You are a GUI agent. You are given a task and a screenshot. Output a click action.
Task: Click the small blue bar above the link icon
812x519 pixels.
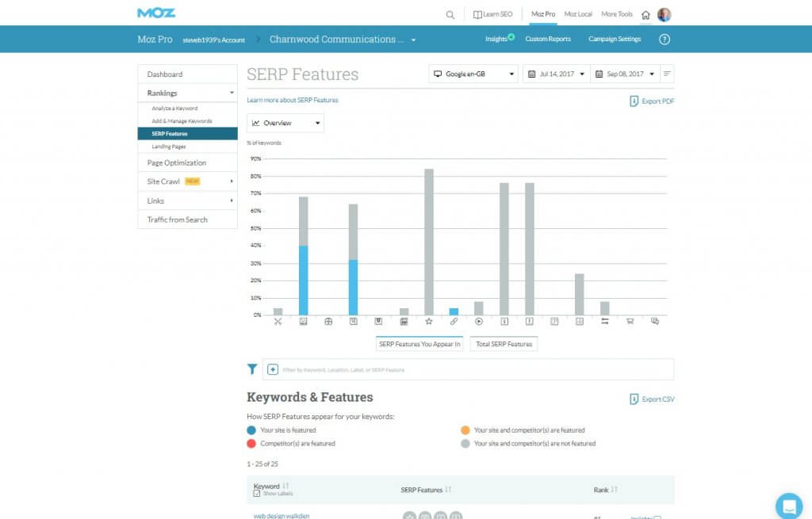point(454,311)
